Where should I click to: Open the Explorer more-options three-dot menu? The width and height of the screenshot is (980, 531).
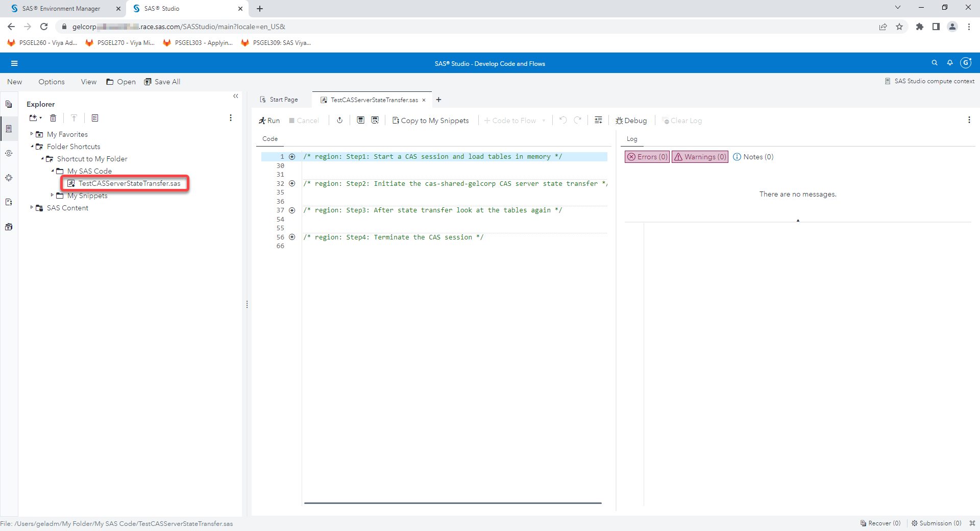click(x=231, y=118)
